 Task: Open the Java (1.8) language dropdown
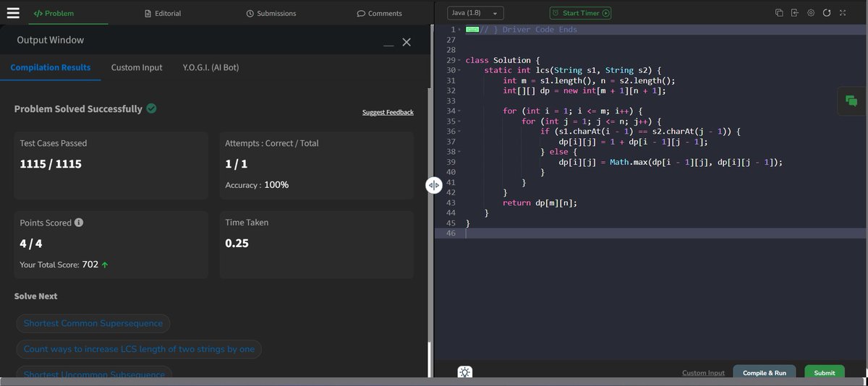click(x=476, y=13)
